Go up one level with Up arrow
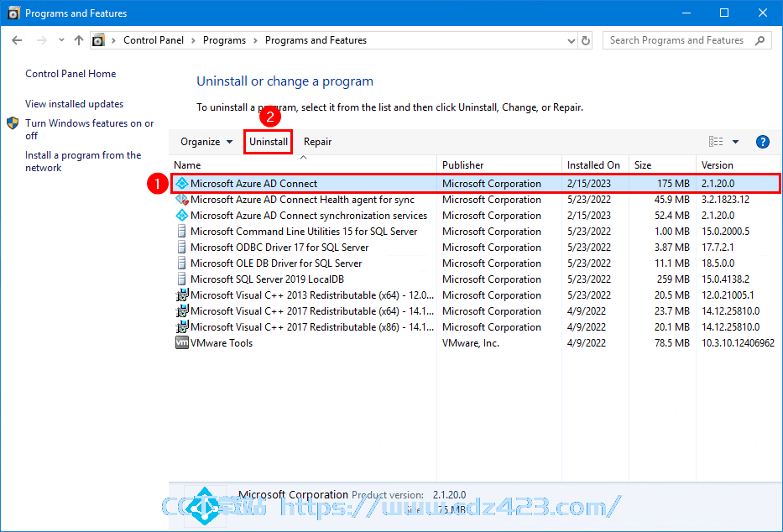This screenshot has height=532, width=783. (78, 40)
